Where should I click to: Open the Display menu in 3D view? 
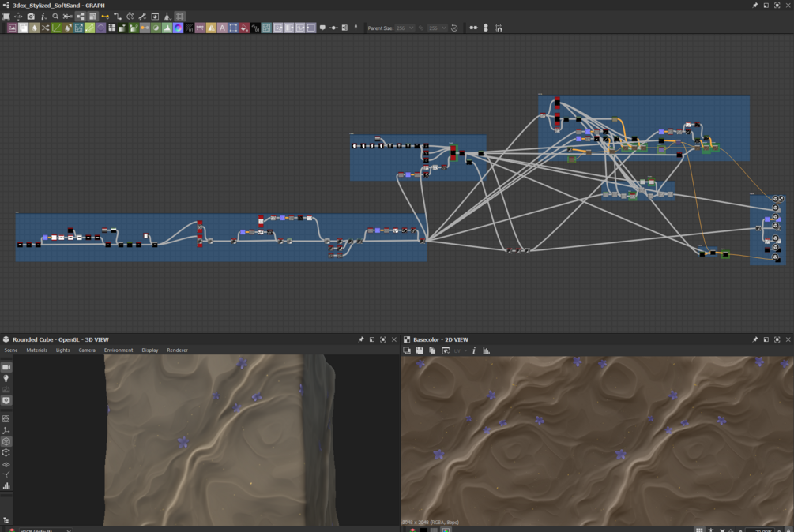pos(150,350)
